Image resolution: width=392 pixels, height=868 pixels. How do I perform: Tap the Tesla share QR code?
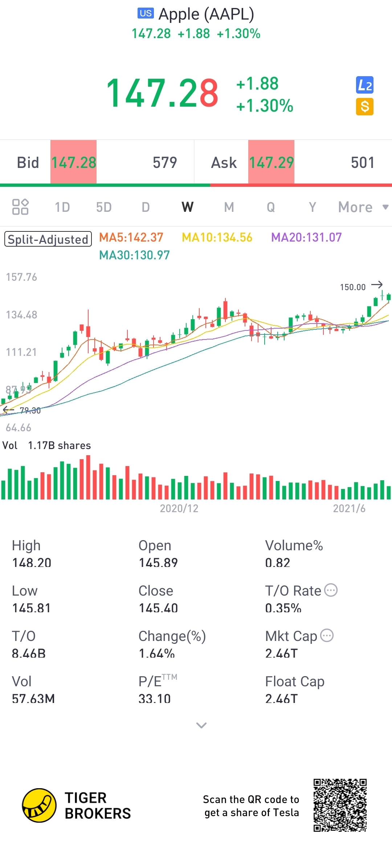click(340, 805)
